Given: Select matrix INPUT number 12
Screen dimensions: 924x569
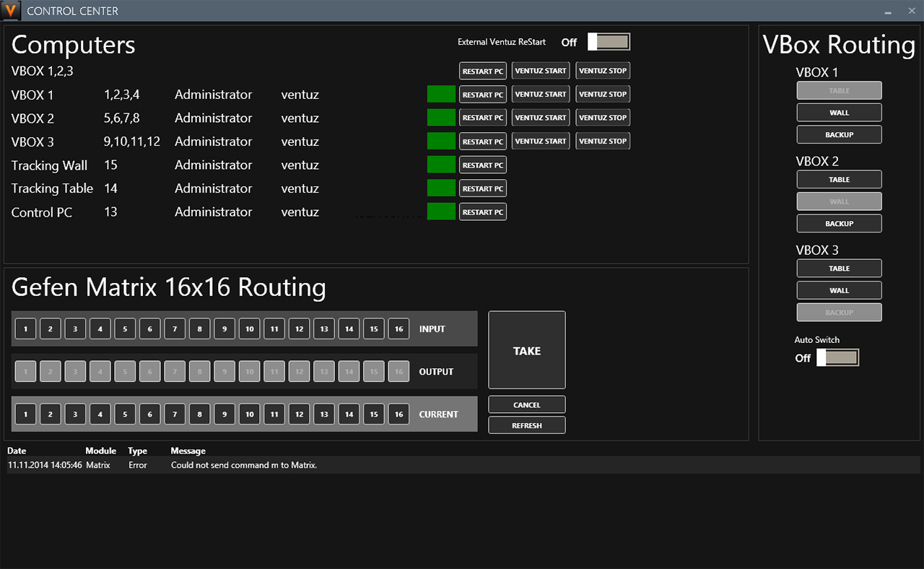Looking at the screenshot, I should coord(299,329).
